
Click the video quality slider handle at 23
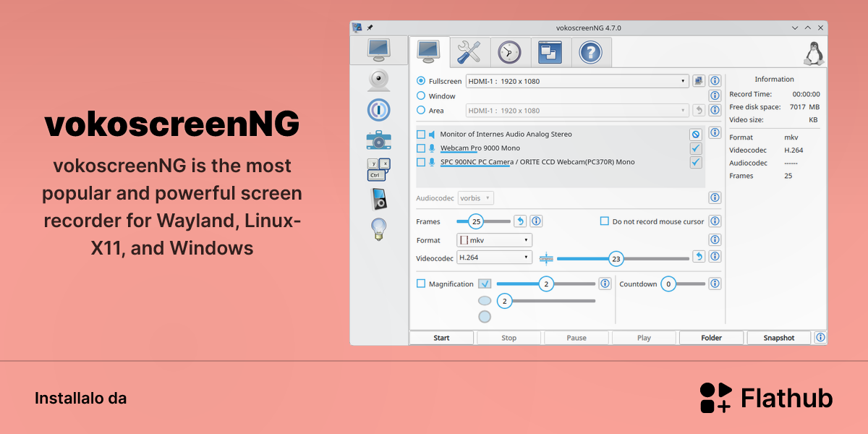[616, 258]
